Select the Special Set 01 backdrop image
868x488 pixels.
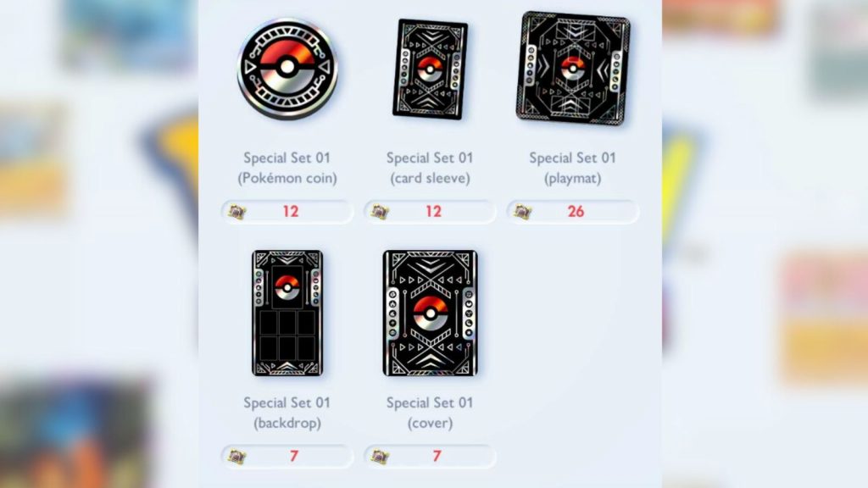(287, 313)
